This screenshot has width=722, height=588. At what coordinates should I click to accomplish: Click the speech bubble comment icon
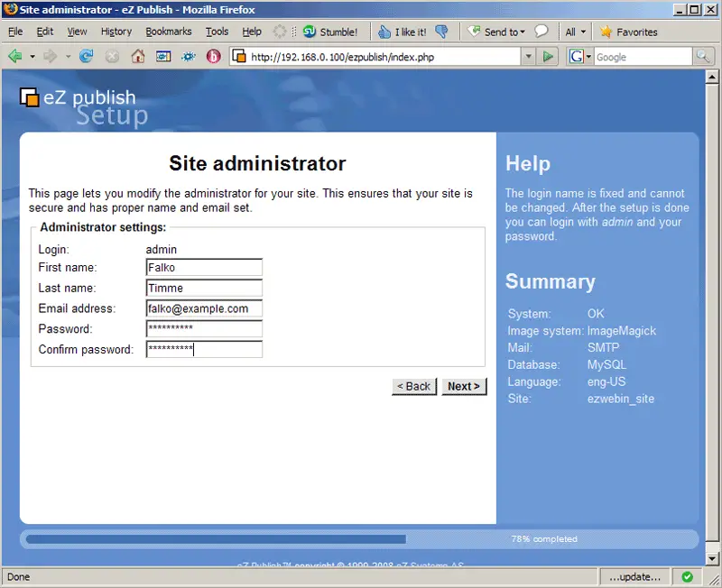[x=541, y=32]
